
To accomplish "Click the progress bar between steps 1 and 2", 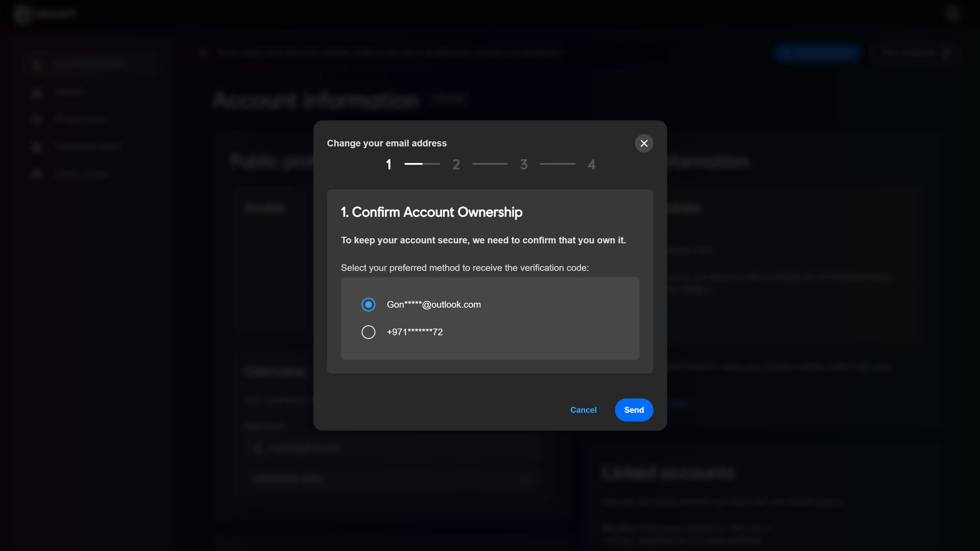I will (422, 164).
